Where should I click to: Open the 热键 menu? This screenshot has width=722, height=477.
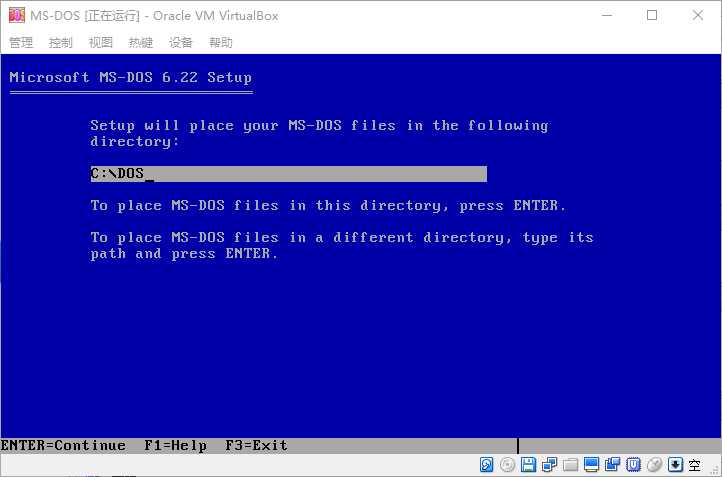pos(141,43)
